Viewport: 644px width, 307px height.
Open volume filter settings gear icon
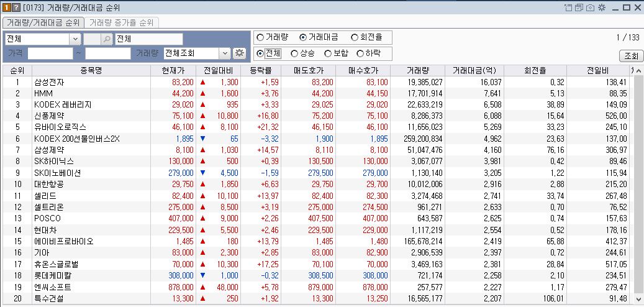click(x=239, y=53)
